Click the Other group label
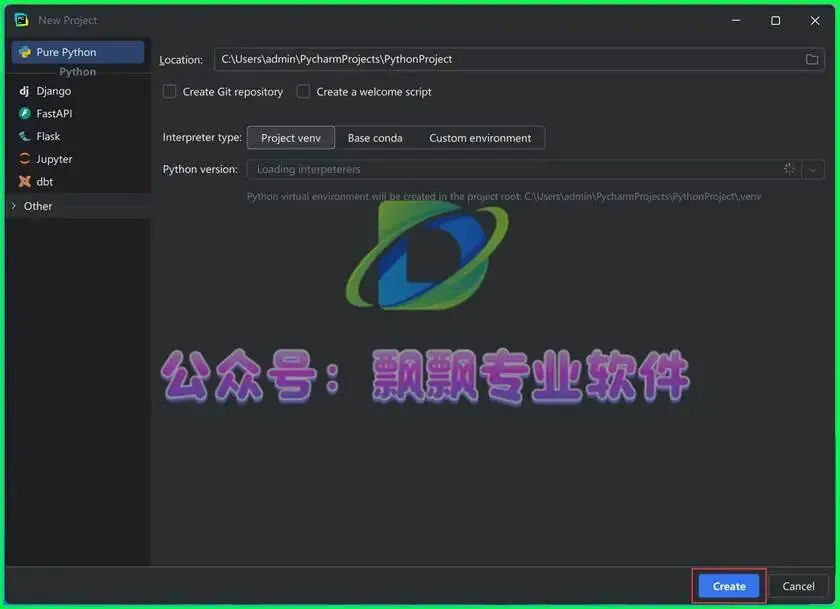Viewport: 840px width, 609px height. coord(38,206)
